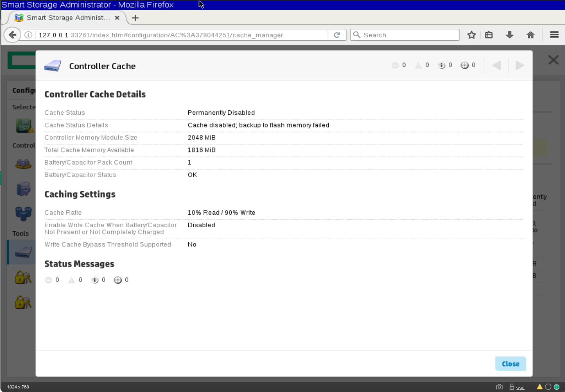Click the Close button in dialog
The height and width of the screenshot is (392, 565).
(x=510, y=364)
